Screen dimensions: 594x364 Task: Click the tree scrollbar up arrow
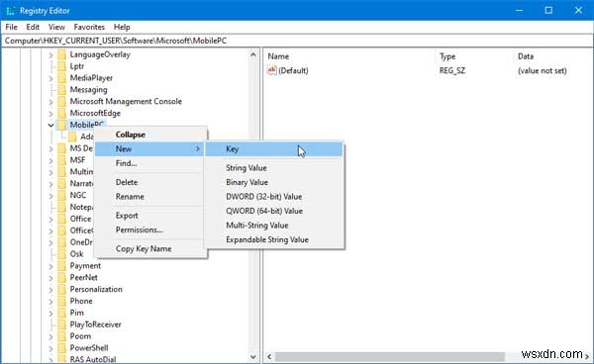coord(253,54)
